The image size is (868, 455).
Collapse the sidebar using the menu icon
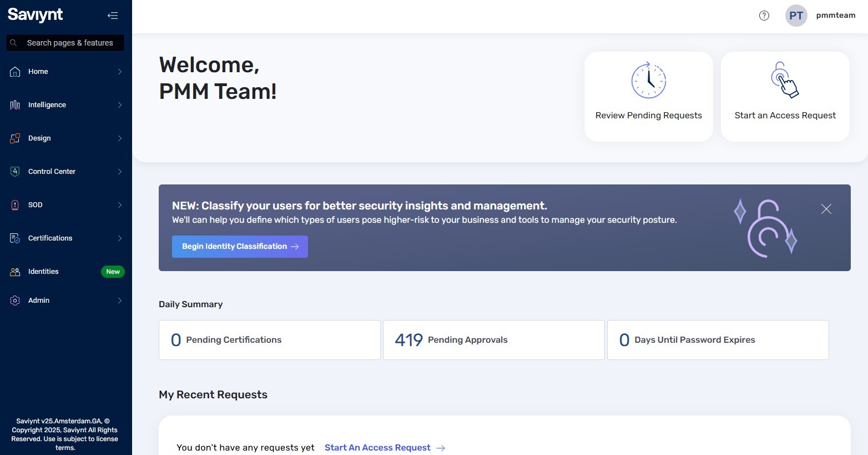113,16
